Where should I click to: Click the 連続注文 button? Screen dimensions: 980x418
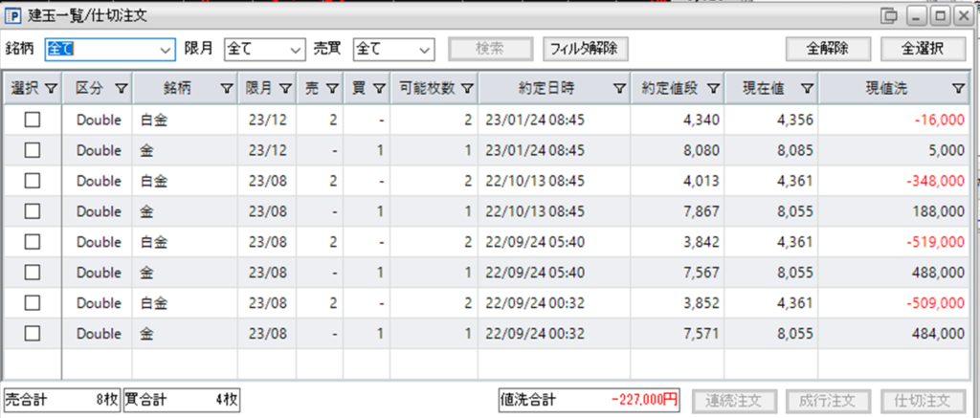click(732, 401)
